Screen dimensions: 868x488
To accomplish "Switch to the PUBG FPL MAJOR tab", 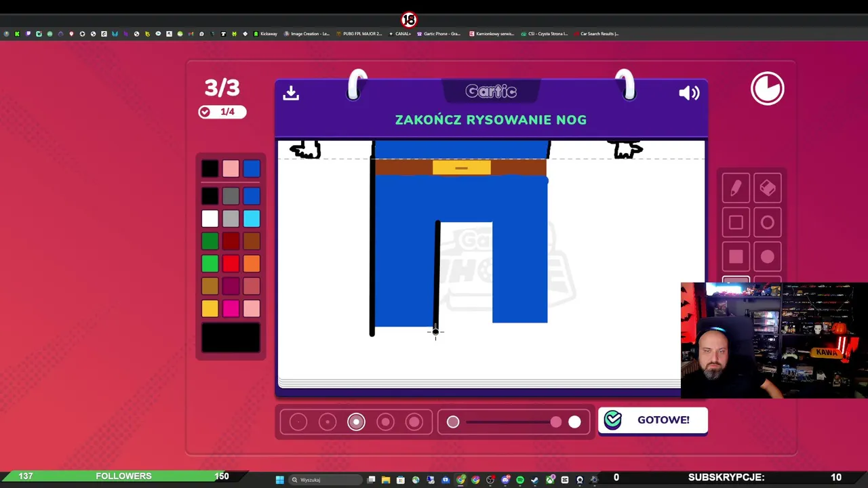I will 359,34.
